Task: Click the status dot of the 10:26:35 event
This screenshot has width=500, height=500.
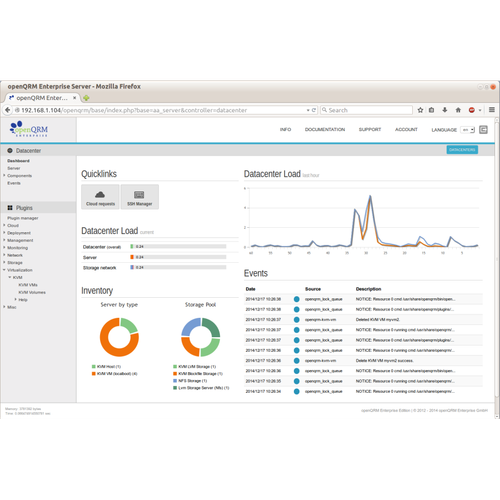Action: 297,381
